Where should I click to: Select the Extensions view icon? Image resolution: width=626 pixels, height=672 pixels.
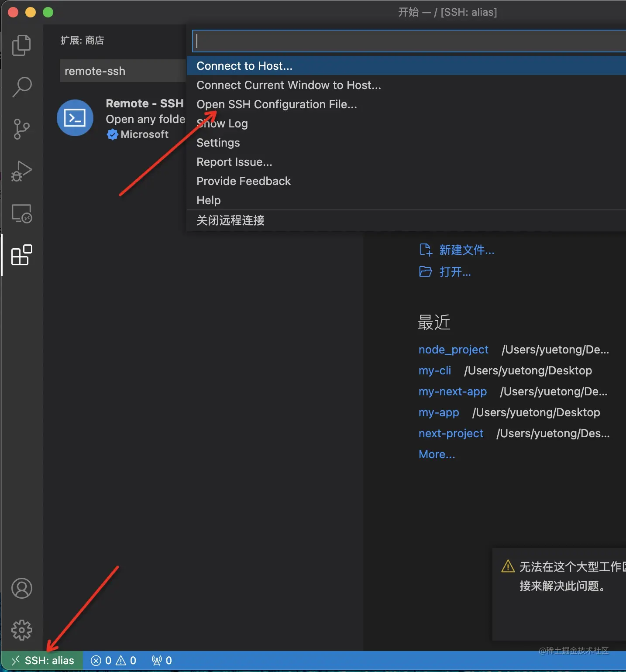click(x=21, y=255)
